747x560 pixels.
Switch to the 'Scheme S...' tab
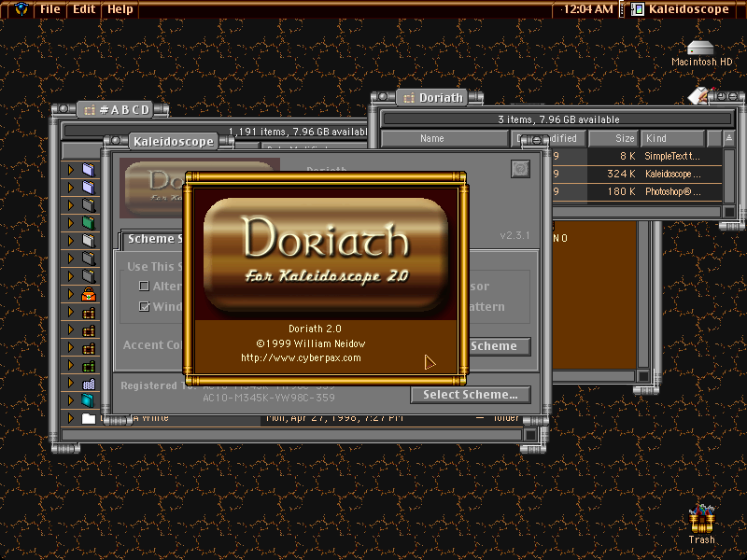tap(152, 239)
